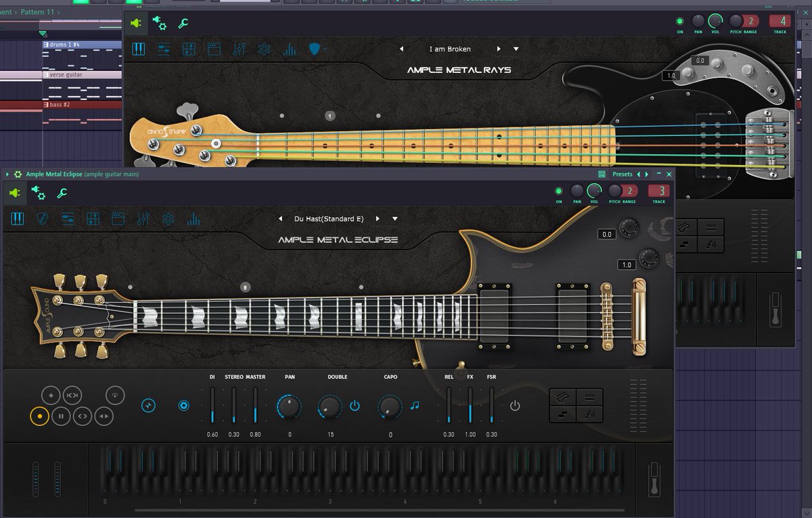Click left-right arrows button in Eclipse playback controls
Screen dimensions: 812x518
tap(104, 416)
